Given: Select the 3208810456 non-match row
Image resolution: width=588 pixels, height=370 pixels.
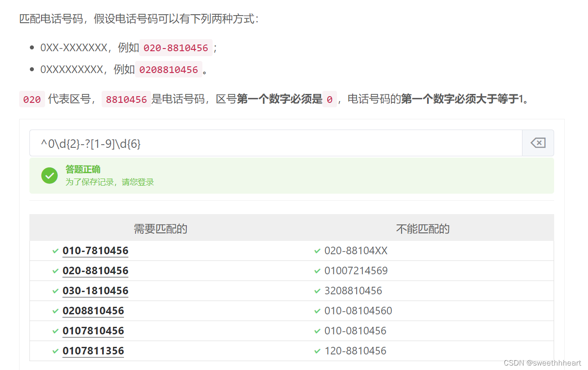Looking at the screenshot, I should click(353, 291).
